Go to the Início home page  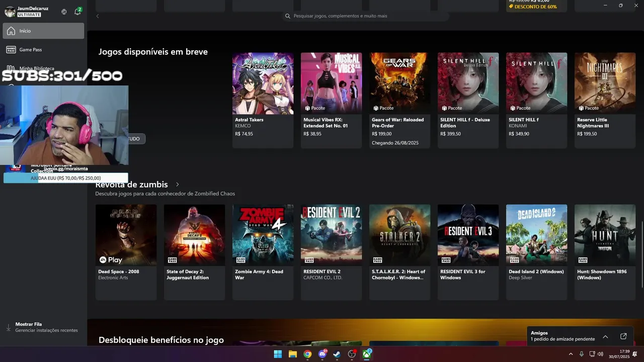(x=43, y=31)
